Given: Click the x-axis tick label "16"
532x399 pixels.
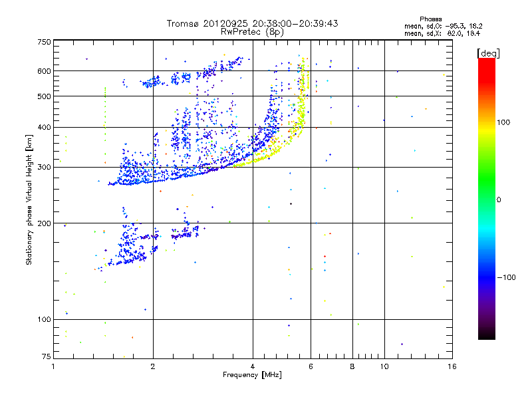Looking at the screenshot, I should coord(452,366).
